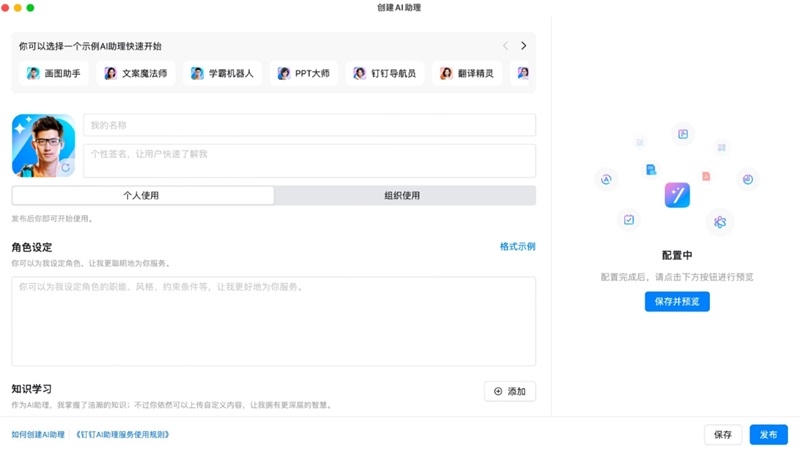Open 如何创建AI助理 help link
This screenshot has height=450, width=800.
coord(38,435)
